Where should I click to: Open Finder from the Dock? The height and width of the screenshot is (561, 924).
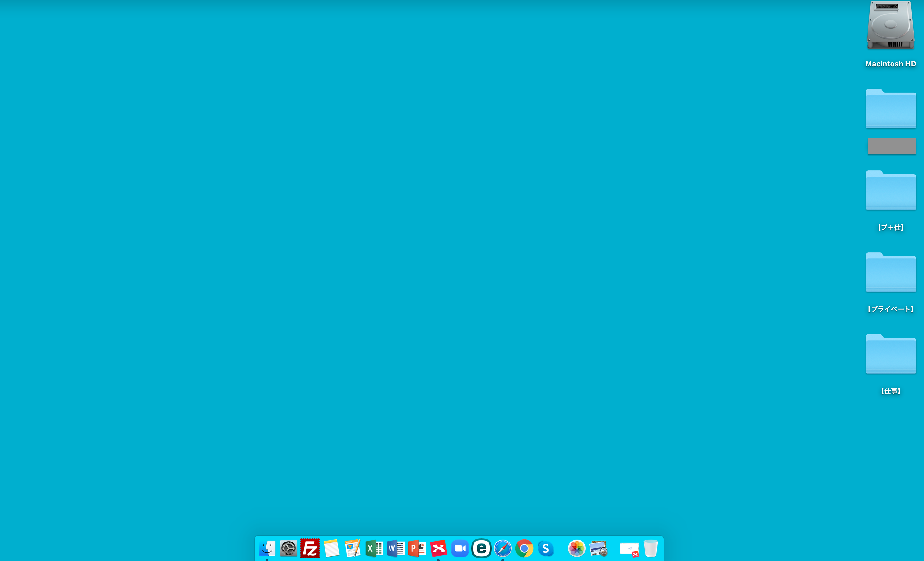267,549
